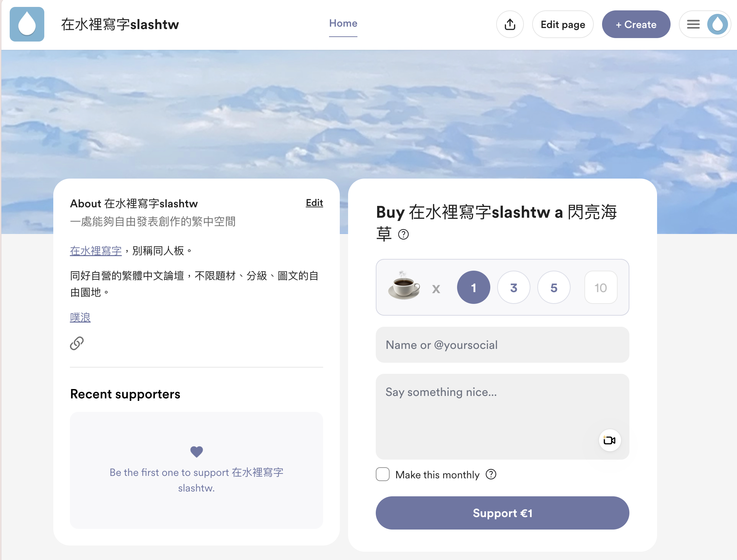Click the profile avatar in header

tap(717, 24)
